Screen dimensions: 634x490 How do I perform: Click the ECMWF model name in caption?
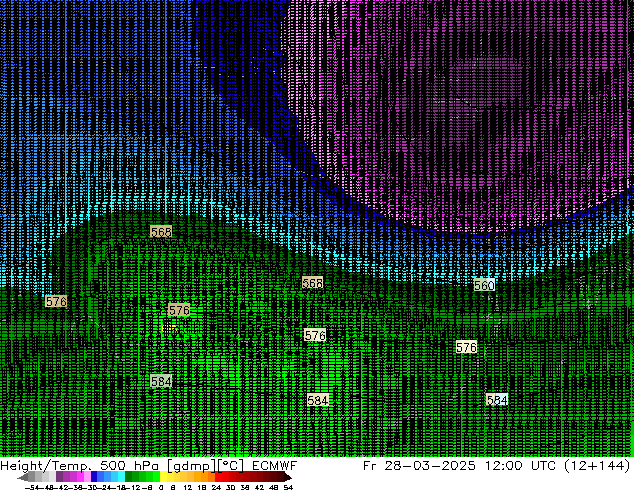[x=275, y=466]
